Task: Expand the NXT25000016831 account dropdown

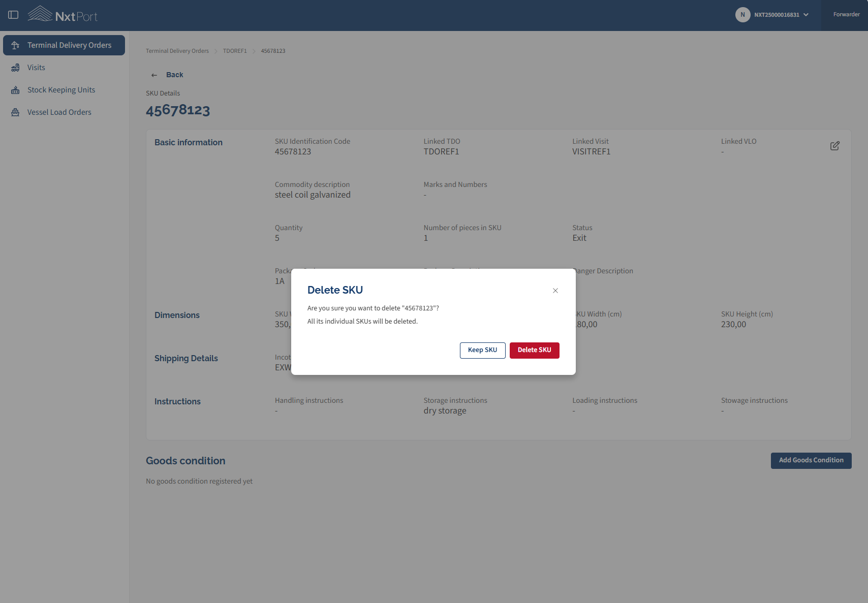Action: (x=806, y=15)
